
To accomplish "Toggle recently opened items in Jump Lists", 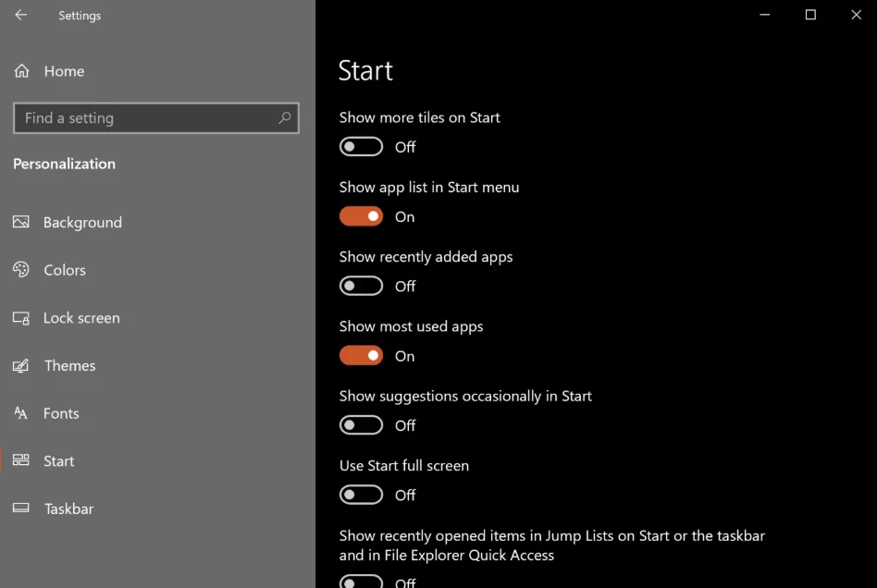I will point(362,582).
